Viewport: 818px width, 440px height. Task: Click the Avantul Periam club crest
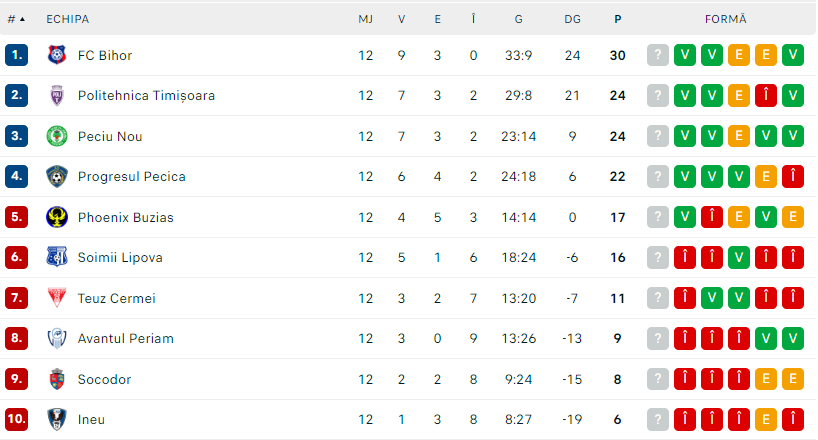coord(56,339)
